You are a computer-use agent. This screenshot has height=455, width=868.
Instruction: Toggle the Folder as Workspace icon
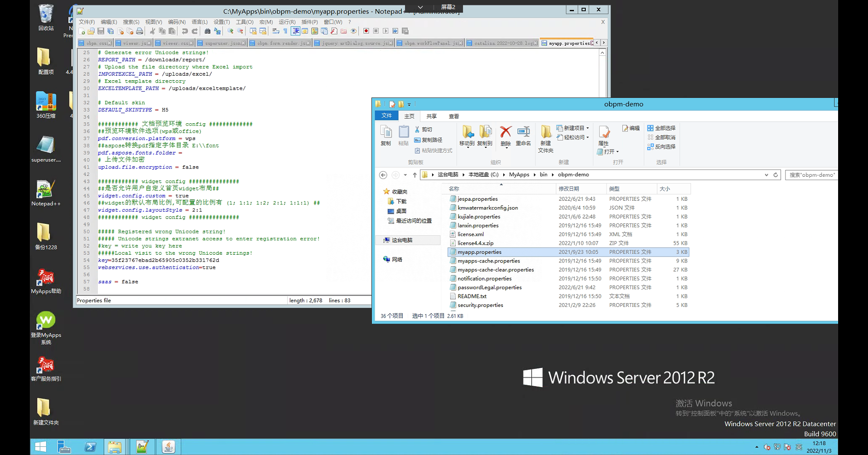pos(344,31)
